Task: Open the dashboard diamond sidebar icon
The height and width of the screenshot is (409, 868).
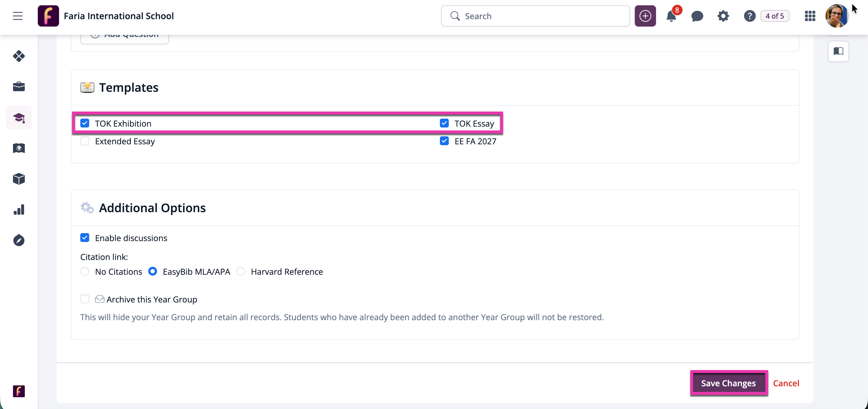Action: coord(19,56)
